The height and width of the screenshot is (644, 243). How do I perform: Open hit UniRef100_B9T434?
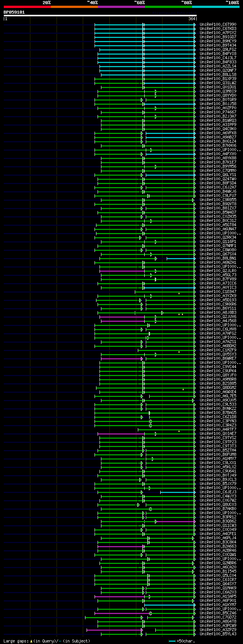point(218,45)
